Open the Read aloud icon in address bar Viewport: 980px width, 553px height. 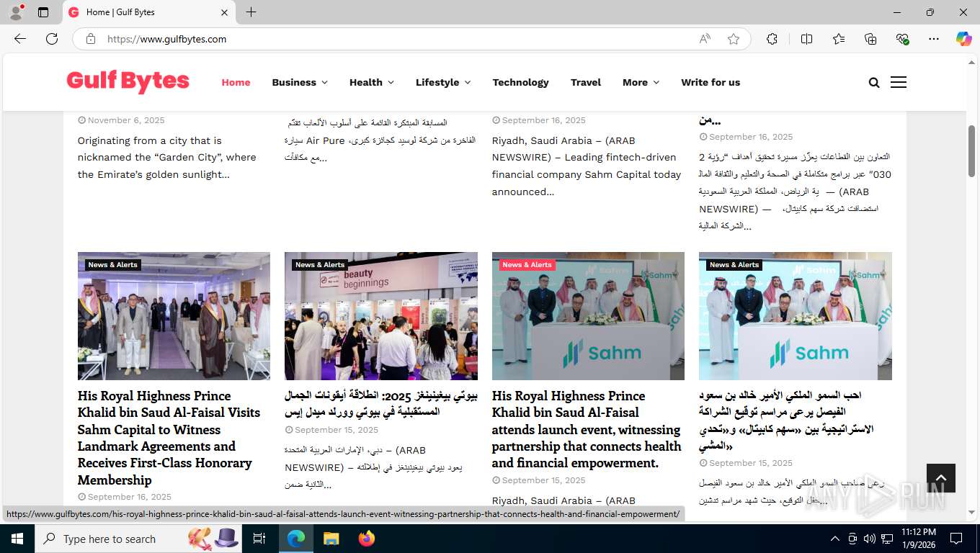705,39
